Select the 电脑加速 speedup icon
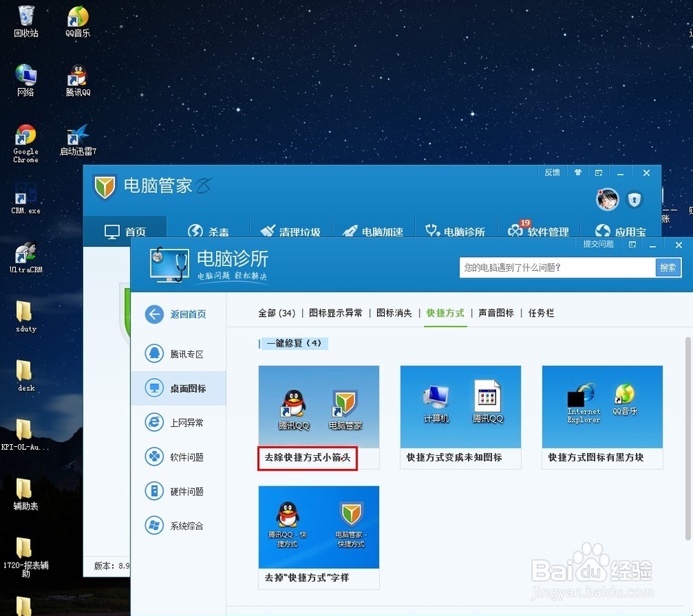Viewport: 693px width, 616px height. click(374, 231)
